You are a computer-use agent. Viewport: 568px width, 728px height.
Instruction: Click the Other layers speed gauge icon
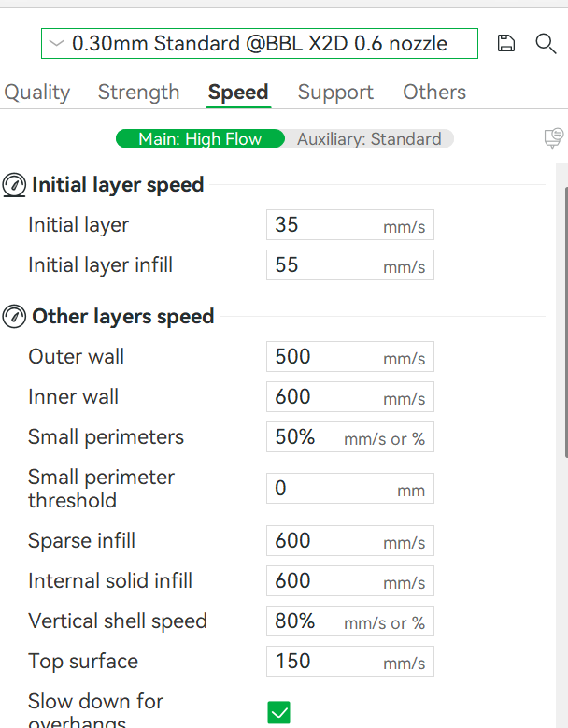[14, 317]
